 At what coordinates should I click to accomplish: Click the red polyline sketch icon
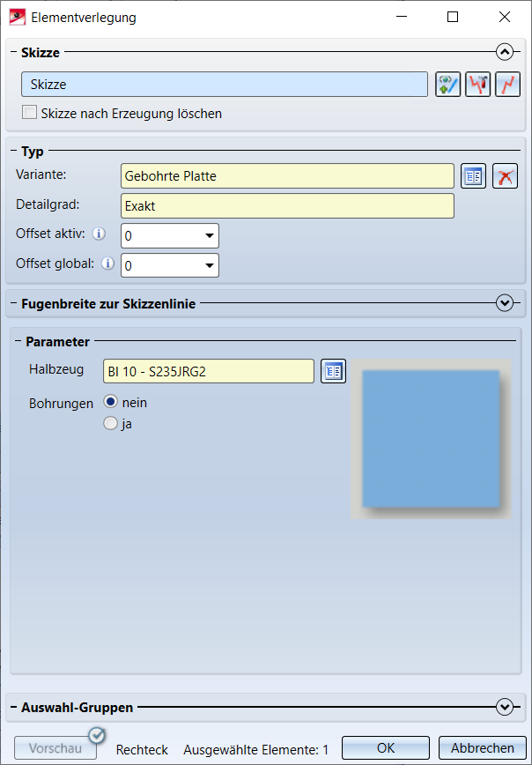pyautogui.click(x=507, y=85)
